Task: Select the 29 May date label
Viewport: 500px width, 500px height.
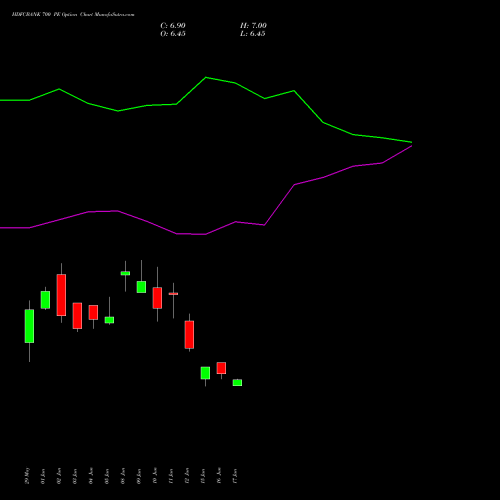Action: point(27,476)
